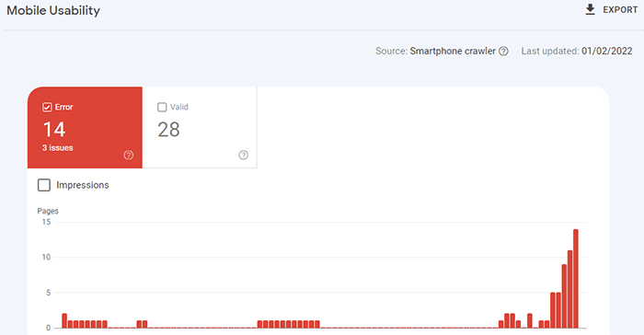Click the Smartphone crawler source text
Viewport: 644px width, 335px height.
pyautogui.click(x=453, y=51)
